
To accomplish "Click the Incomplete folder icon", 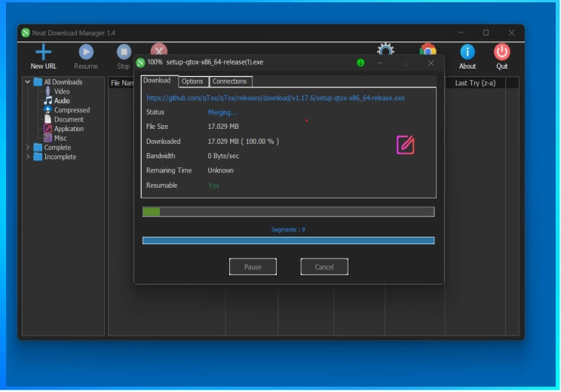I will [x=38, y=157].
